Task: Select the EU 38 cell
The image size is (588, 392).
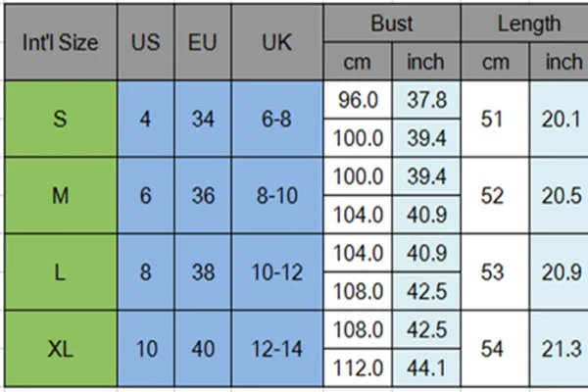Action: 203,272
